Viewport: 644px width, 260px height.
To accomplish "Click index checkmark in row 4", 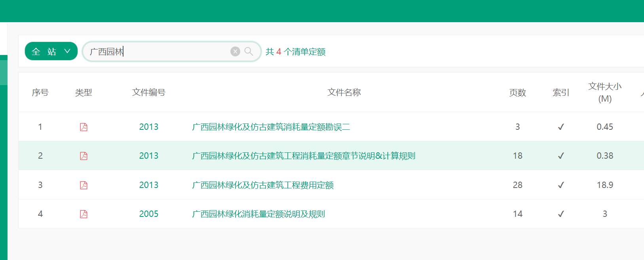I will click(x=561, y=214).
